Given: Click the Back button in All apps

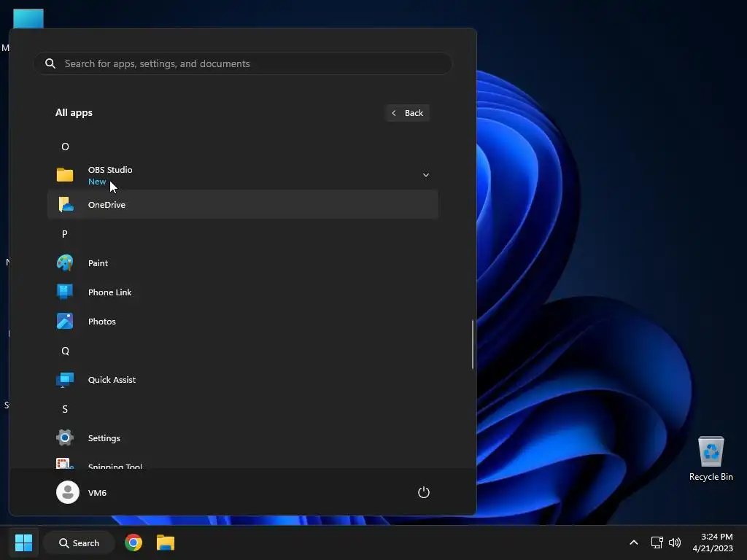Looking at the screenshot, I should click(x=407, y=113).
